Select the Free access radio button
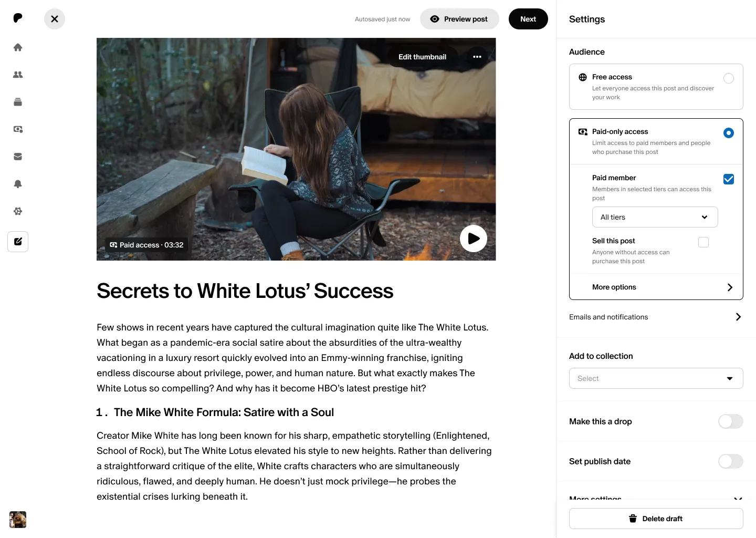This screenshot has height=538, width=756. [x=729, y=78]
